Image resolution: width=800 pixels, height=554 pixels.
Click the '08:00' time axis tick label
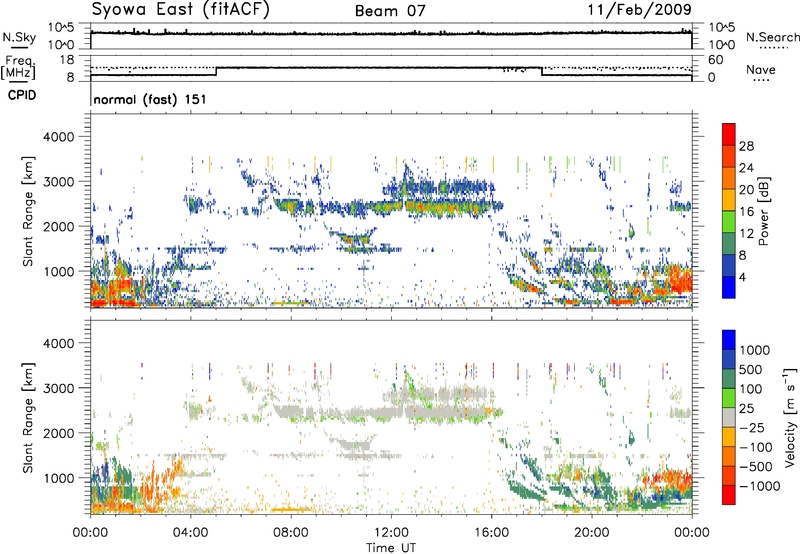(291, 533)
